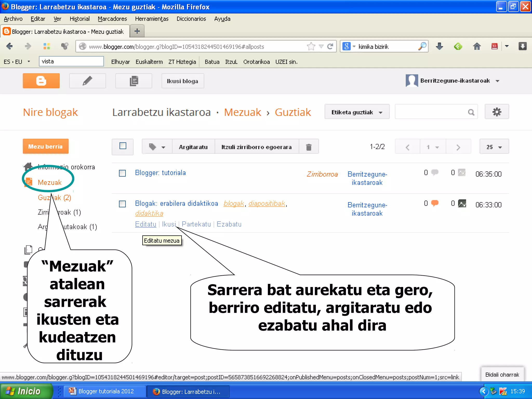This screenshot has height=399, width=532.
Task: Click the Bidali oharrak feedback button
Action: [502, 374]
